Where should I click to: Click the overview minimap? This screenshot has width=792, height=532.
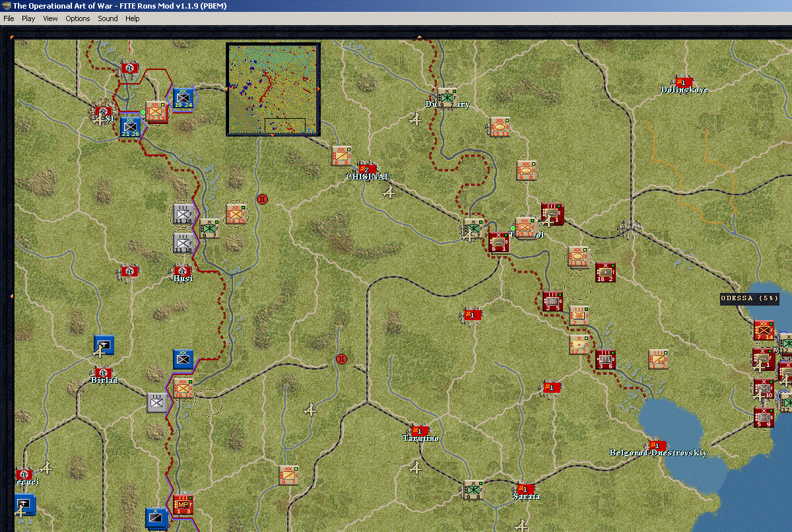point(273,89)
